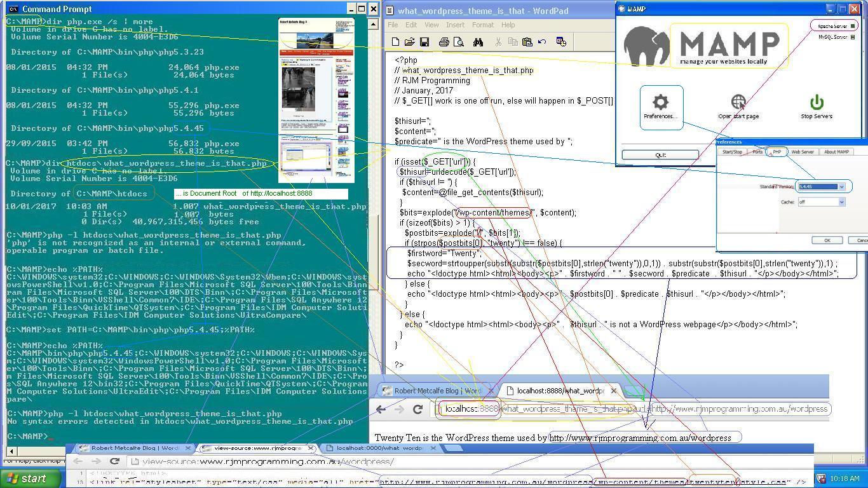Open the File menu in WordPad
The width and height of the screenshot is (868, 488).
coord(393,25)
